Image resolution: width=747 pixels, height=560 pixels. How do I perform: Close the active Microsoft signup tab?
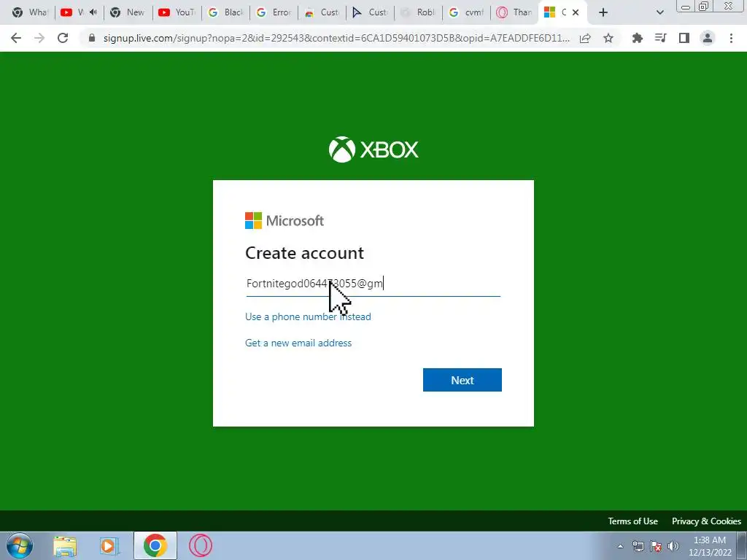coord(576,12)
